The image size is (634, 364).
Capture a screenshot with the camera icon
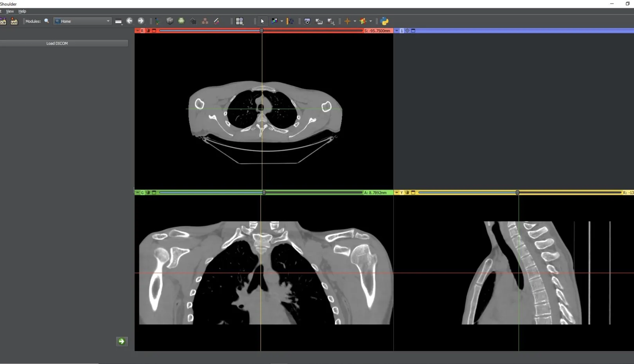tap(307, 21)
